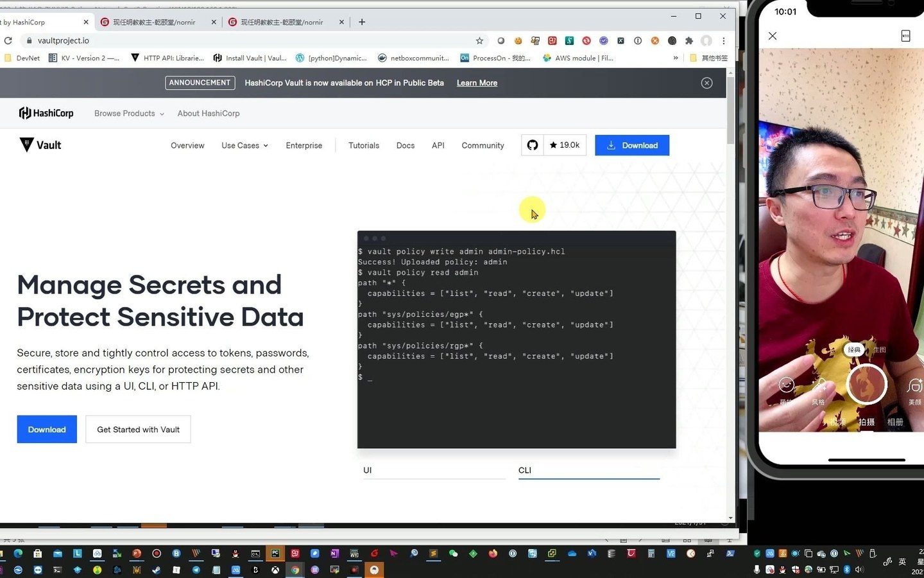The height and width of the screenshot is (578, 924).
Task: Open the Overview nav item
Action: click(187, 146)
